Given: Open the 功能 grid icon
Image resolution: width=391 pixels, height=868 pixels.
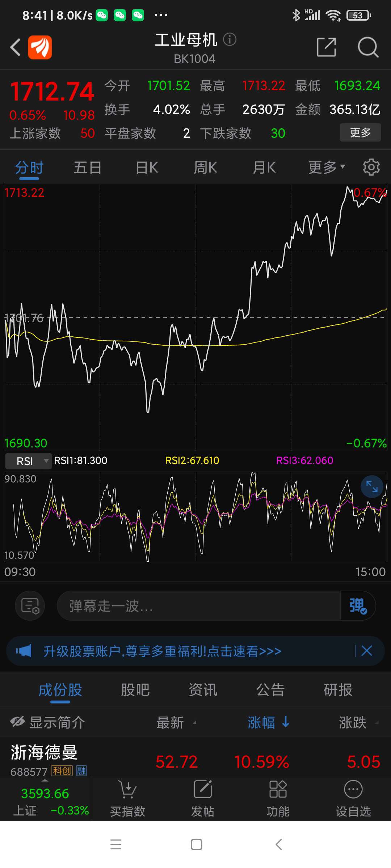Looking at the screenshot, I should [278, 789].
